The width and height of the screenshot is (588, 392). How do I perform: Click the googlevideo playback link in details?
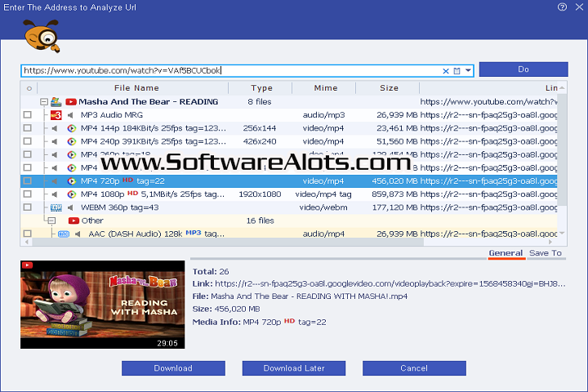click(x=390, y=284)
